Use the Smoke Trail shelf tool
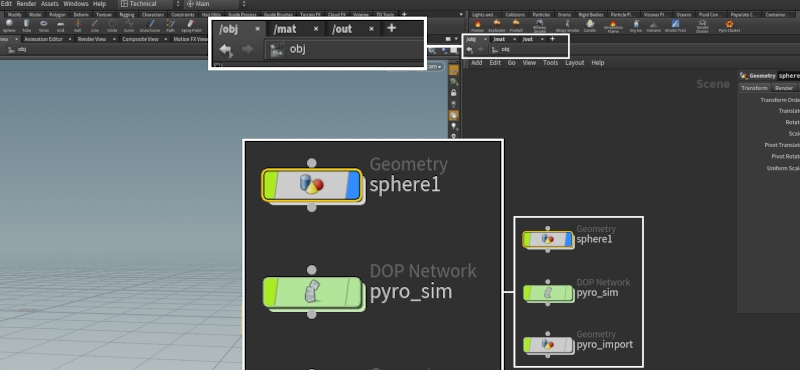The height and width of the screenshot is (370, 800). (x=675, y=26)
